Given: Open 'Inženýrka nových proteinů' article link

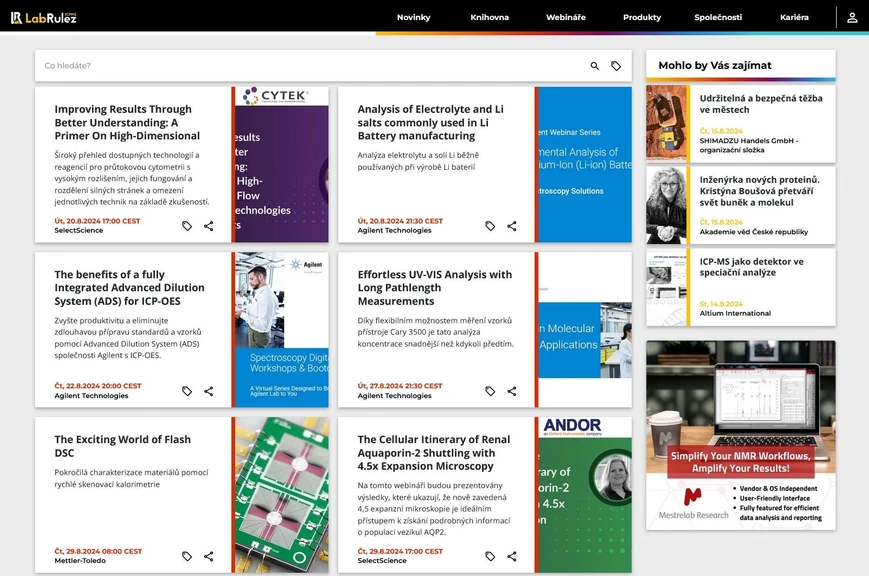Looking at the screenshot, I should click(x=759, y=191).
